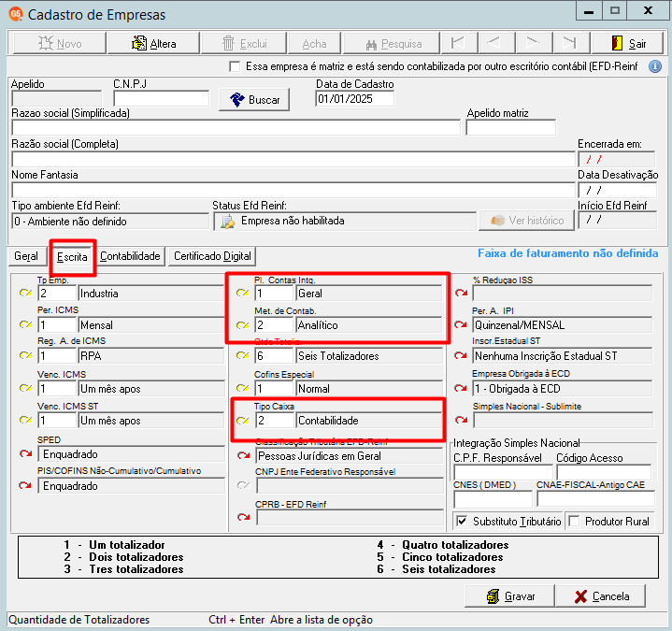
Task: Click the Tp Emp. code field
Action: 57,294
